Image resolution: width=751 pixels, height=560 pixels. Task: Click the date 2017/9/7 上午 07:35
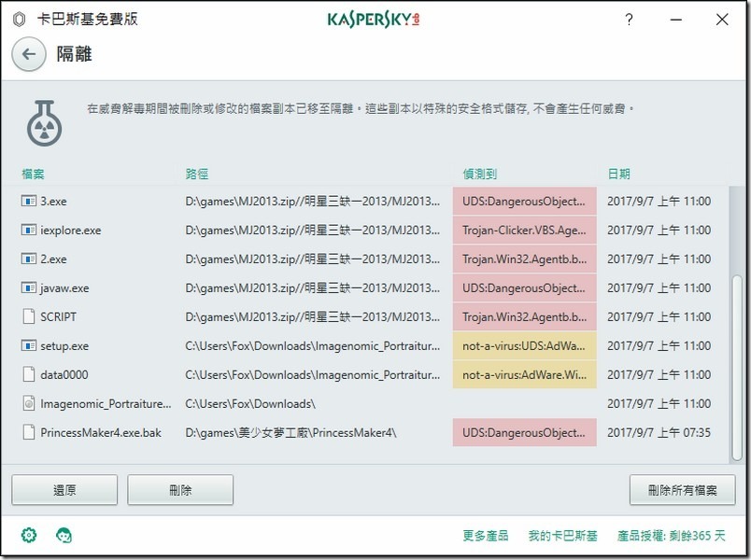click(659, 433)
